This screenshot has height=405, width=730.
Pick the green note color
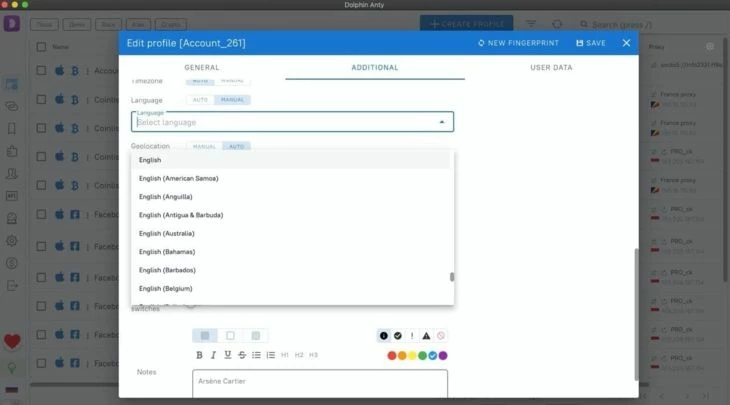pyautogui.click(x=422, y=356)
